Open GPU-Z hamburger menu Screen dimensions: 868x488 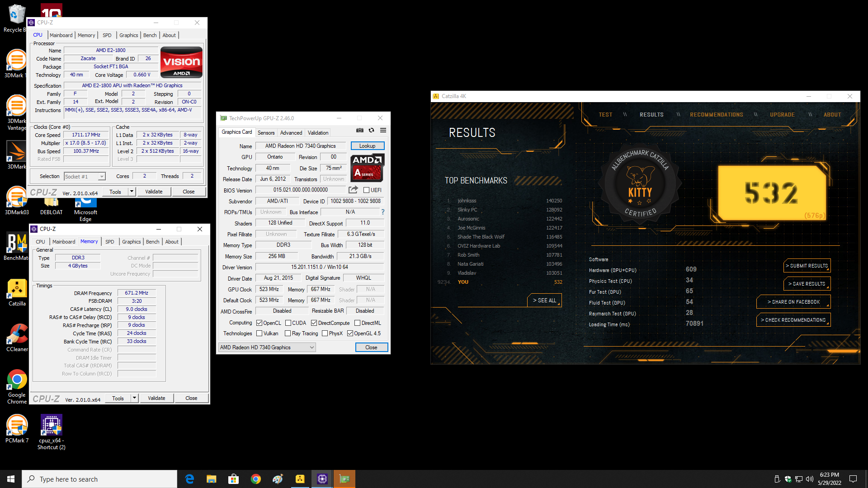tap(383, 130)
